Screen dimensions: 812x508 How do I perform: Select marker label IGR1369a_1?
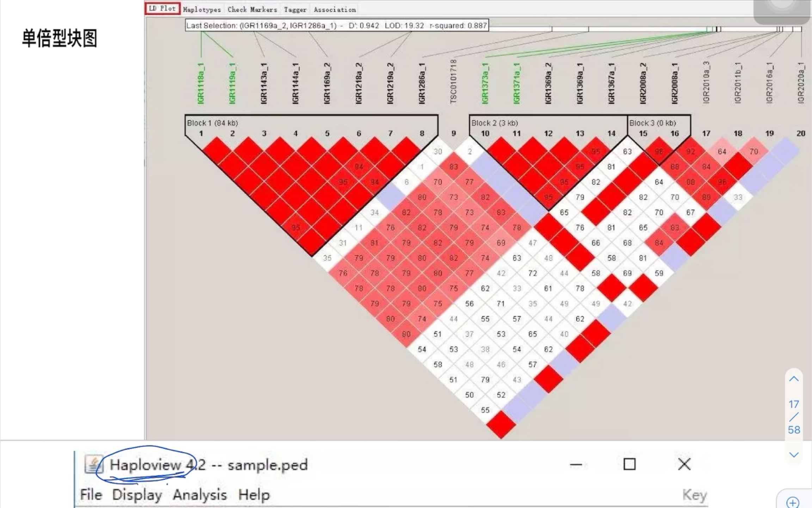[x=580, y=84]
